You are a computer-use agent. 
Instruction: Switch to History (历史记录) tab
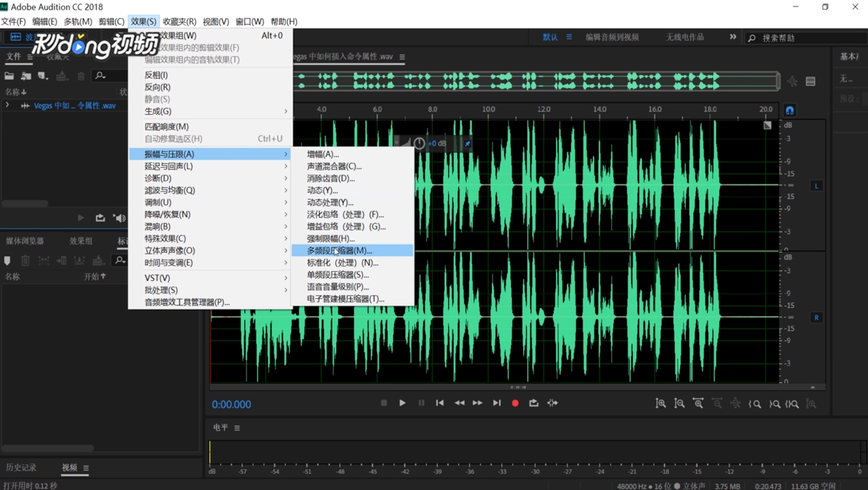[21, 468]
